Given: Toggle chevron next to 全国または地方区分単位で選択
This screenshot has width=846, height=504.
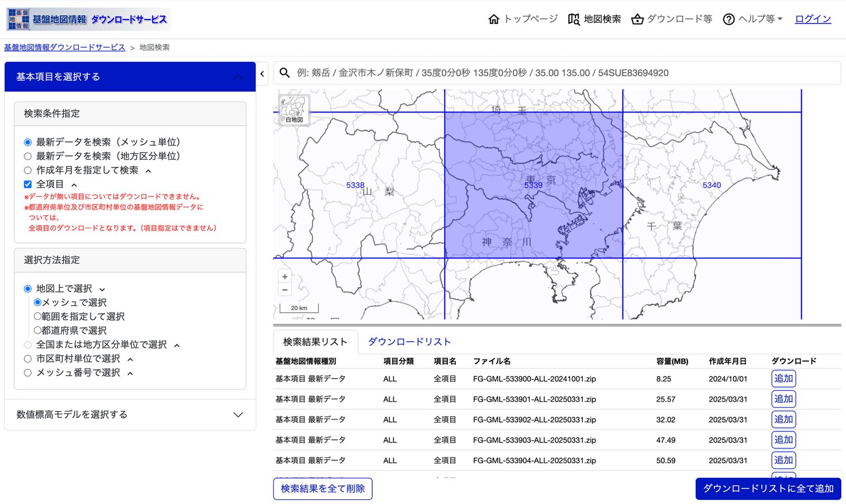Looking at the screenshot, I should (x=177, y=346).
